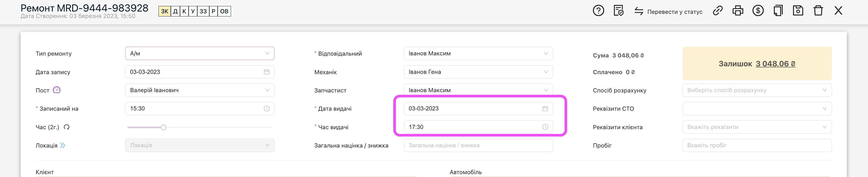Screen dimensions: 868x177
Task: Click the printer icon
Action: click(x=738, y=11)
